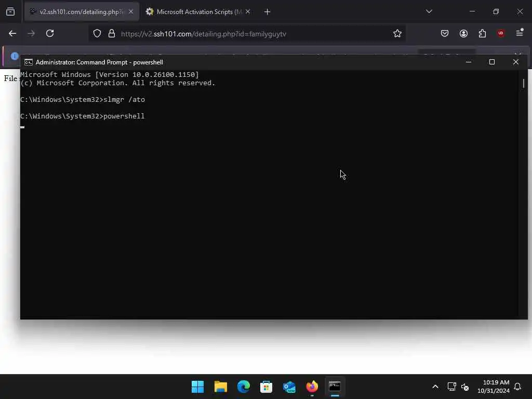
Task: Click the muted volume tray icon
Action: [465, 387]
